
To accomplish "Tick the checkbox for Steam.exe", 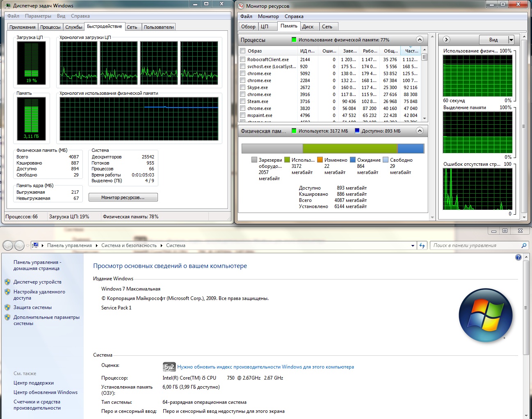I will [x=243, y=101].
